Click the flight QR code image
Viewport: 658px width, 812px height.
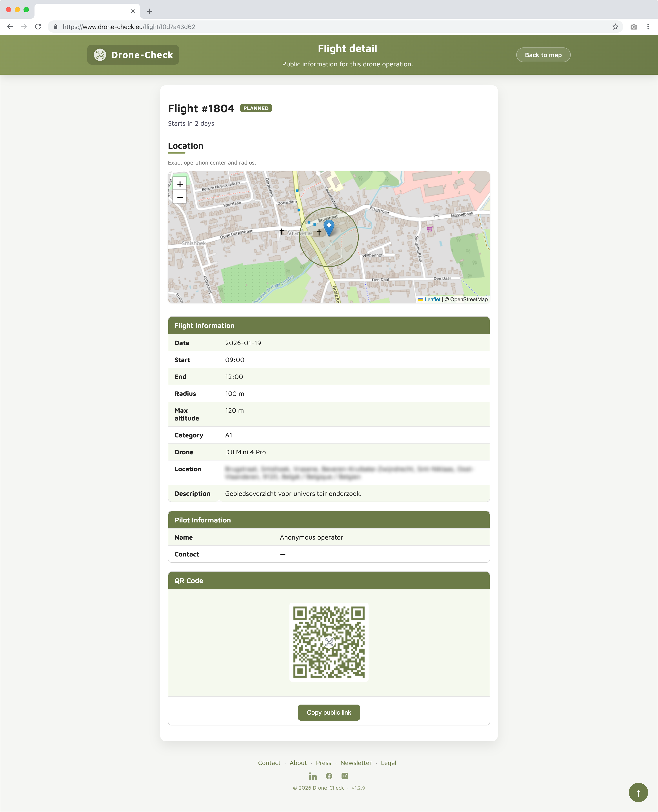329,642
